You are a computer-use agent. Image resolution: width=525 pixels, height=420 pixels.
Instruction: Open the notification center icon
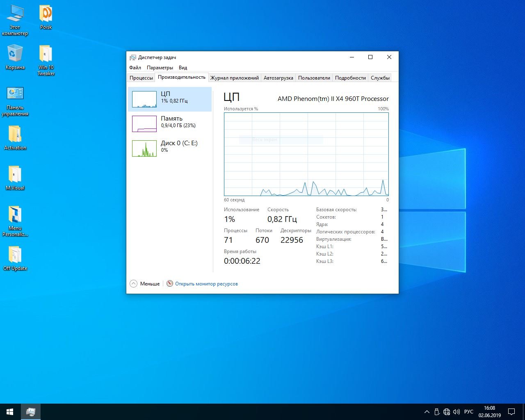(511, 412)
